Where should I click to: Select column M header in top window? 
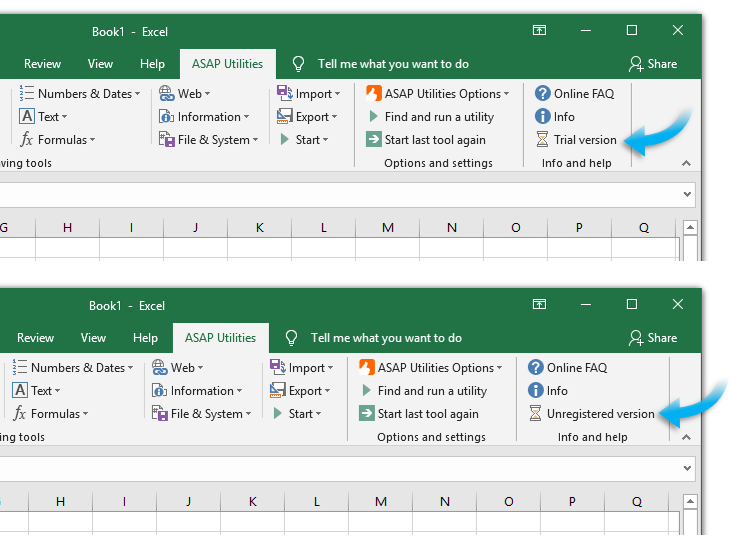click(x=388, y=227)
